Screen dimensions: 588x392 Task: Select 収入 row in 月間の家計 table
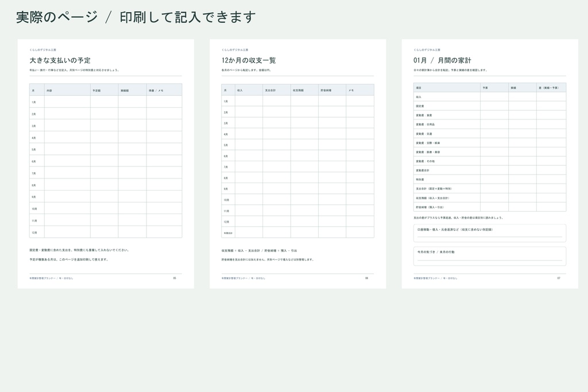tap(490, 96)
